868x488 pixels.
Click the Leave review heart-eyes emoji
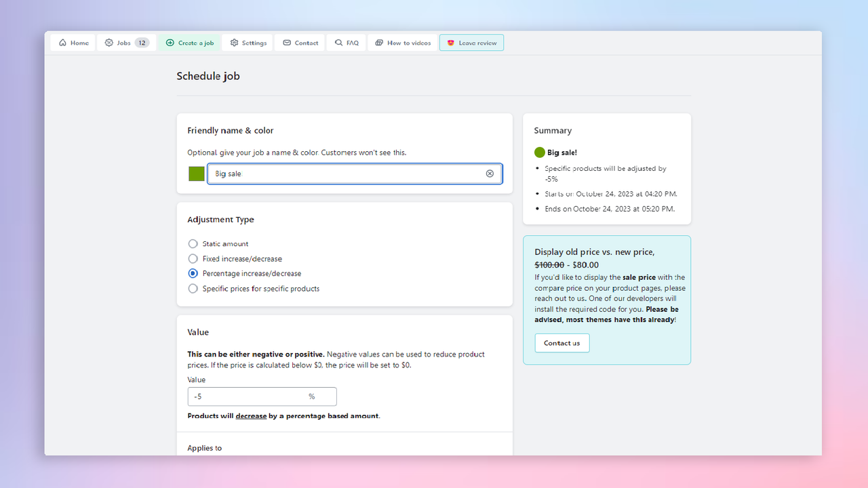[x=450, y=43]
